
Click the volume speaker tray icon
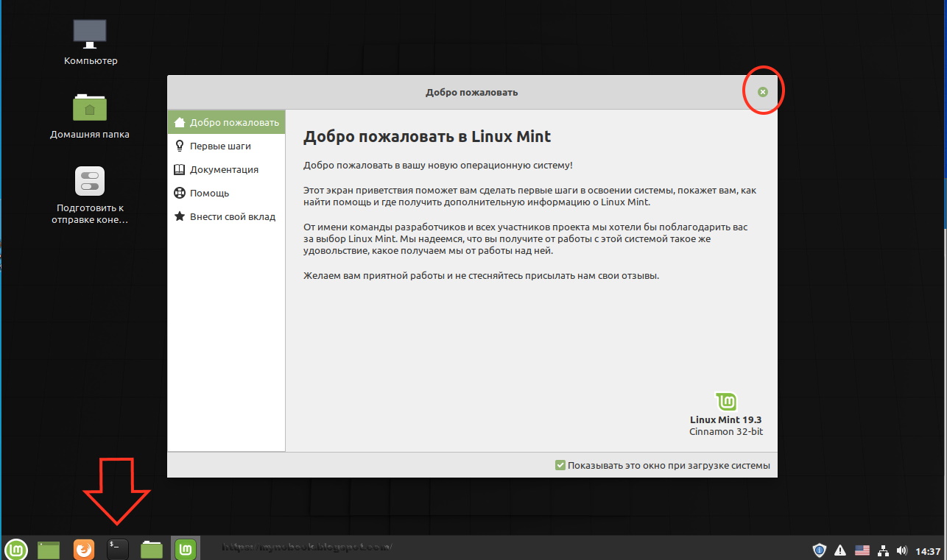pos(902,550)
